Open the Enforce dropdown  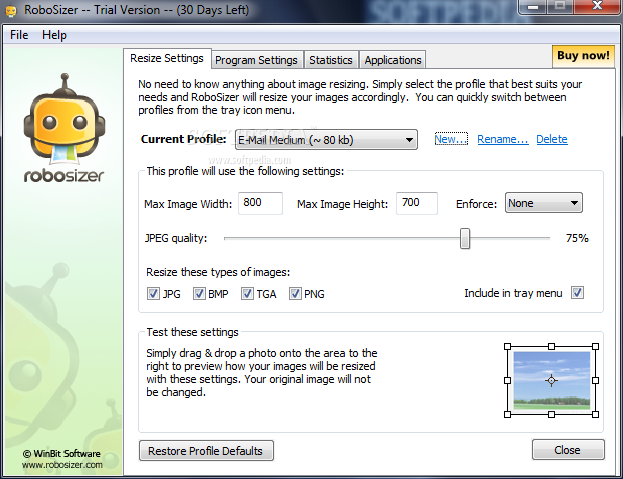(544, 203)
